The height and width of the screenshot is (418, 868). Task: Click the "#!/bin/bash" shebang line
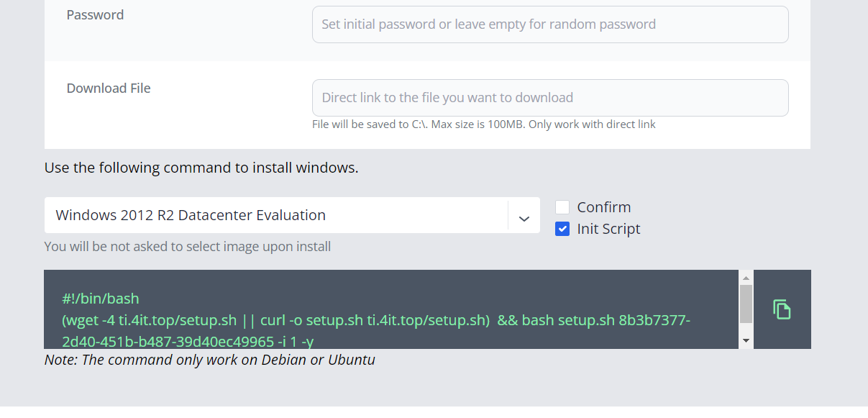101,298
